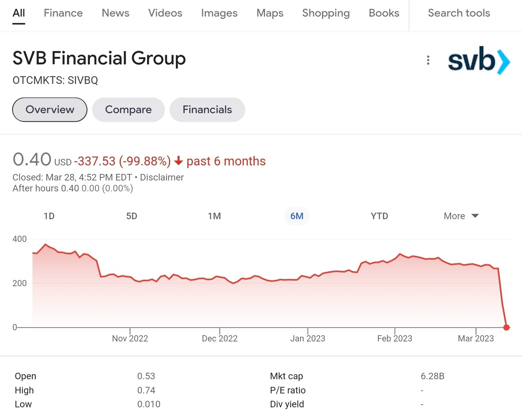Switch chart to 6M range
Screen dimensions: 522x420
coord(297,216)
